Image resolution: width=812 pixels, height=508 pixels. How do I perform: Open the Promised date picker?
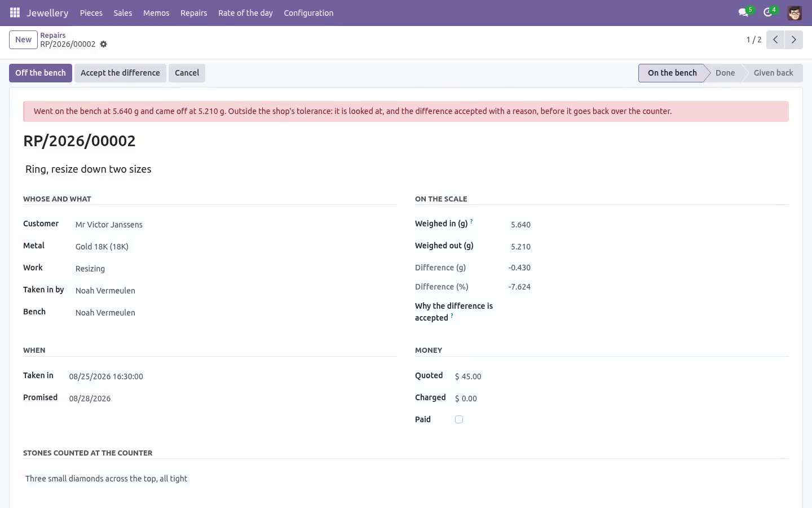232,398
